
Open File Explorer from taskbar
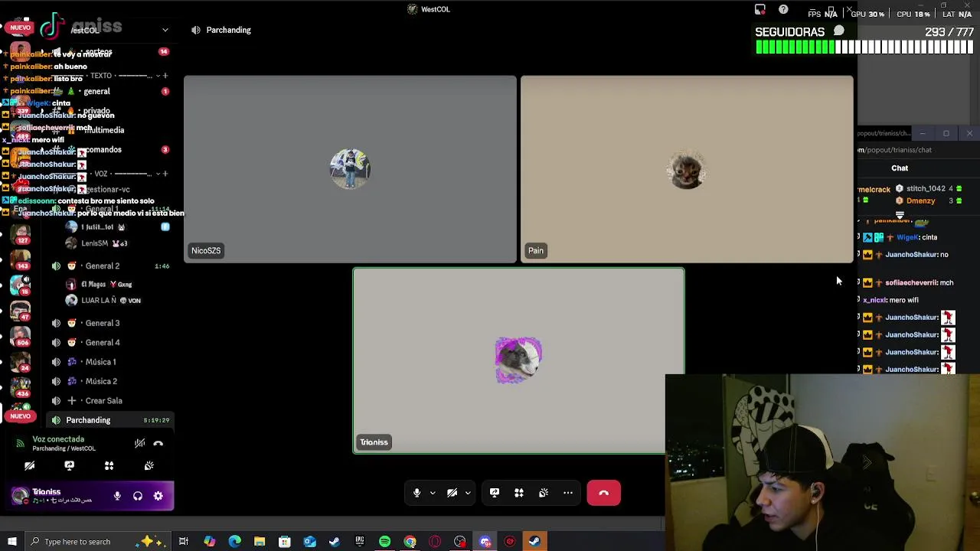pos(260,542)
